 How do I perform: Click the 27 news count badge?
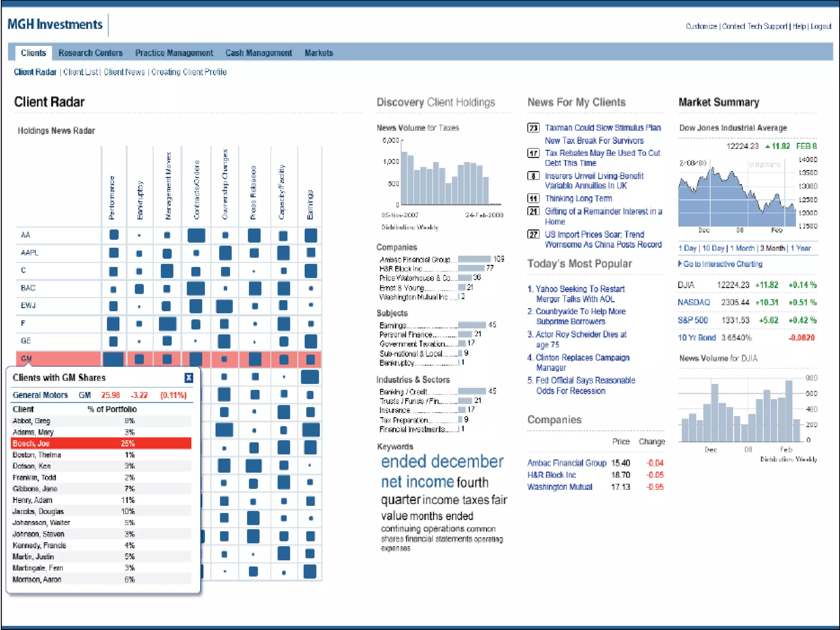pos(533,235)
